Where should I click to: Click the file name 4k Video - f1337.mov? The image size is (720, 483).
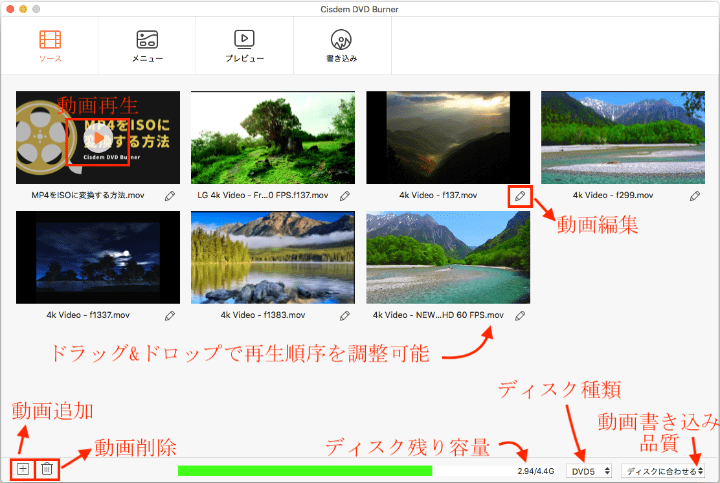[x=88, y=315]
